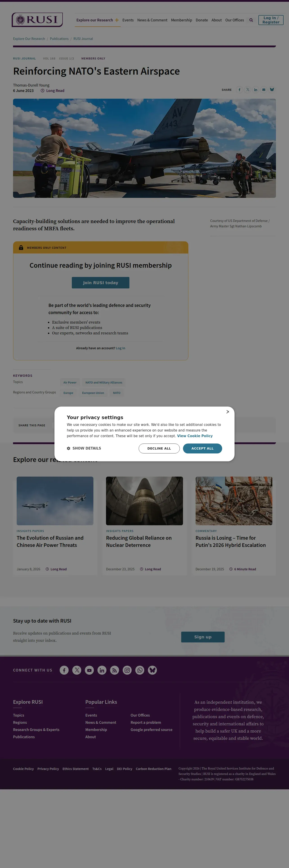Open WhatsApp footer icon

pos(140,670)
